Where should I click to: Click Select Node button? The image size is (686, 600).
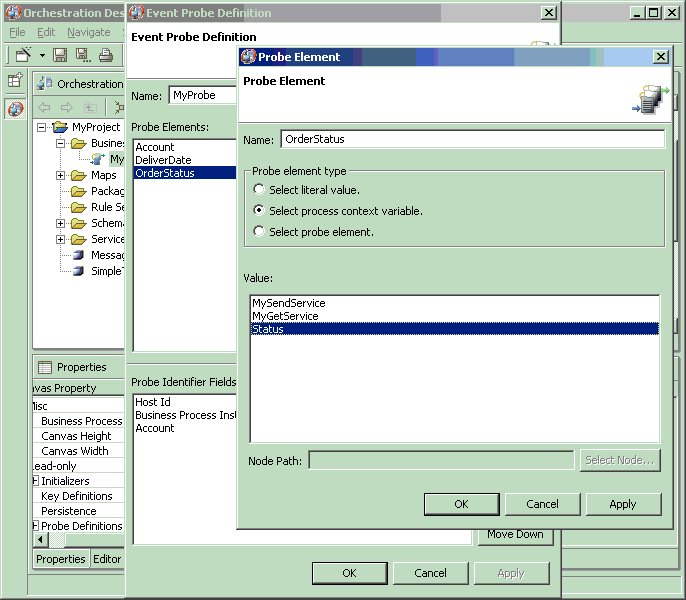point(620,460)
